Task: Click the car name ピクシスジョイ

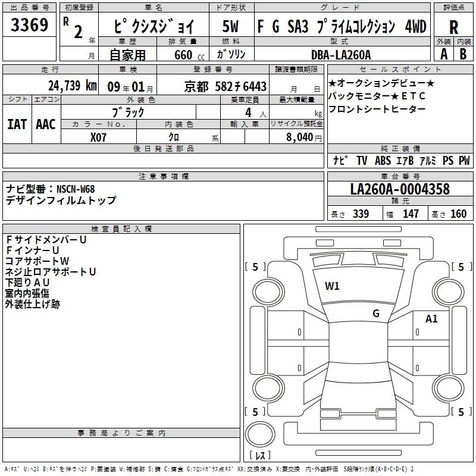Action: pyautogui.click(x=154, y=26)
